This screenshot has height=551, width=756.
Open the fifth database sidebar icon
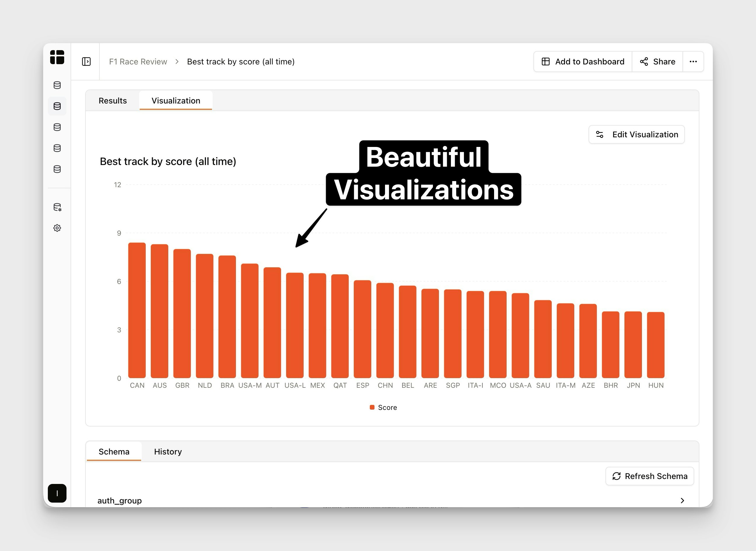(x=57, y=169)
